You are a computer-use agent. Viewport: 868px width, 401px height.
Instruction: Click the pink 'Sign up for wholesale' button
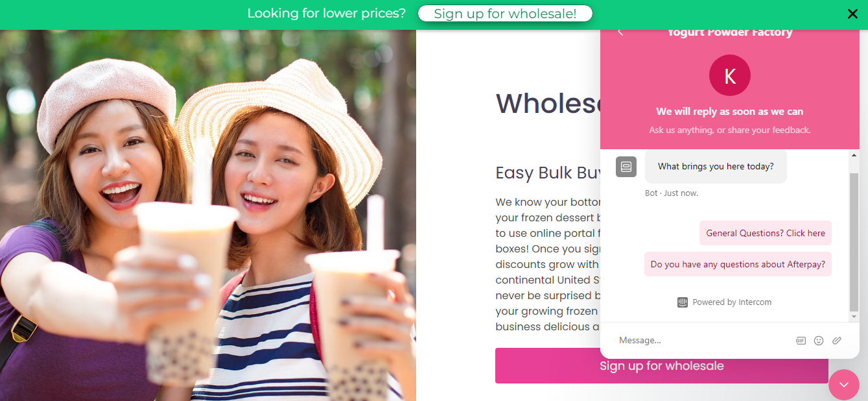(662, 366)
